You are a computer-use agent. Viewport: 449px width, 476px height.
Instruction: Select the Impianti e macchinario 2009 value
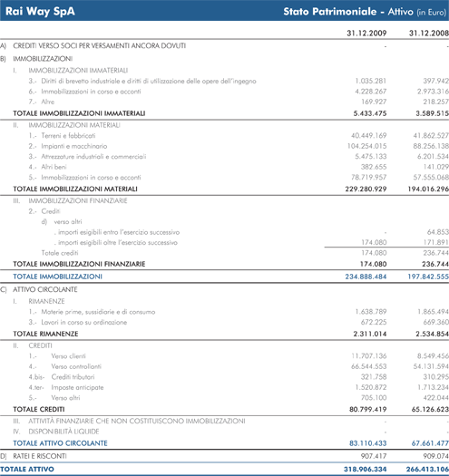[x=366, y=146]
